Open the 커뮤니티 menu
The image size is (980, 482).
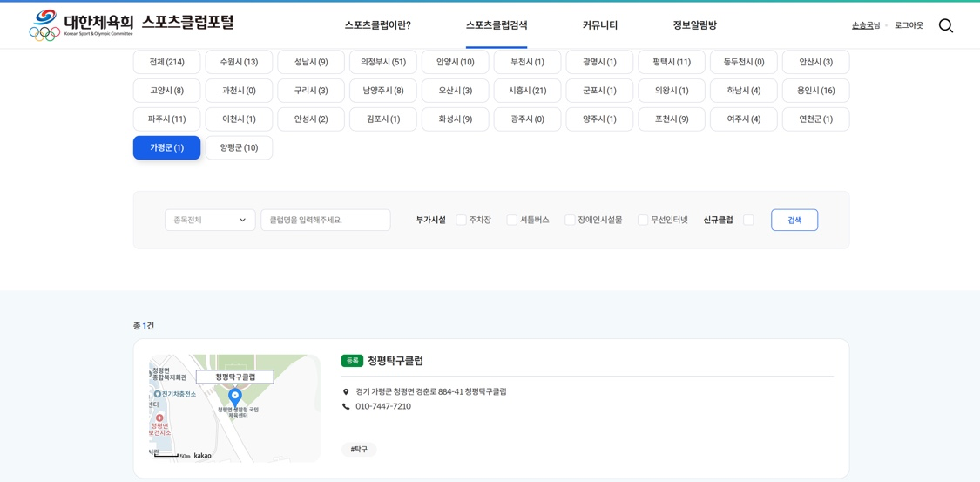coord(599,25)
